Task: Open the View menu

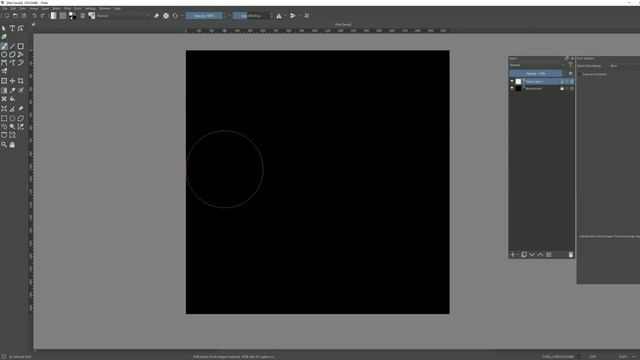Action: point(23,8)
